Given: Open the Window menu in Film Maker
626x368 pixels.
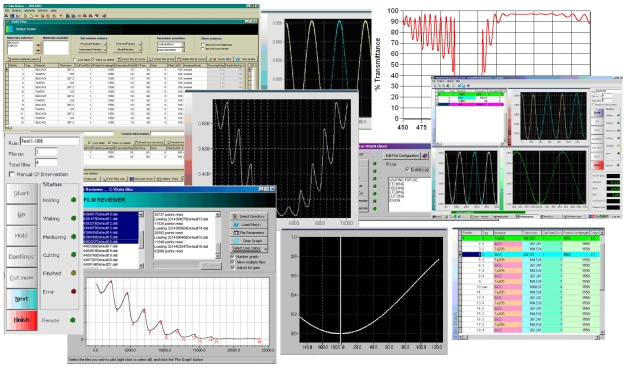Looking at the screenshot, I should click(43, 10).
